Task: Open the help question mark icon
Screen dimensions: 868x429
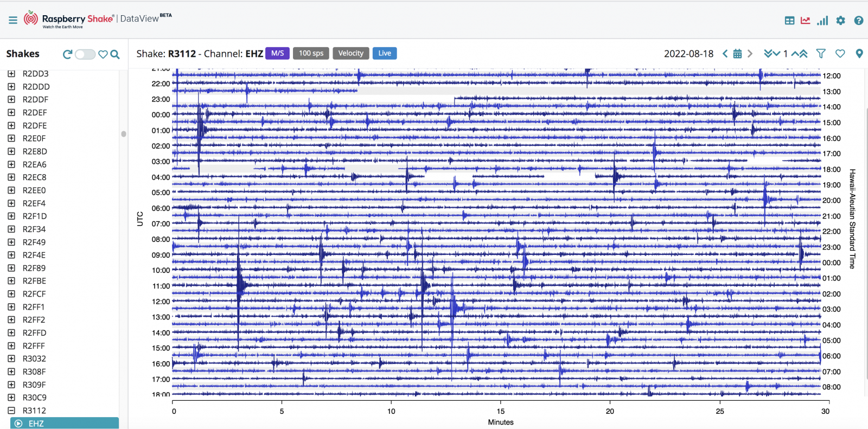Action: tap(859, 21)
